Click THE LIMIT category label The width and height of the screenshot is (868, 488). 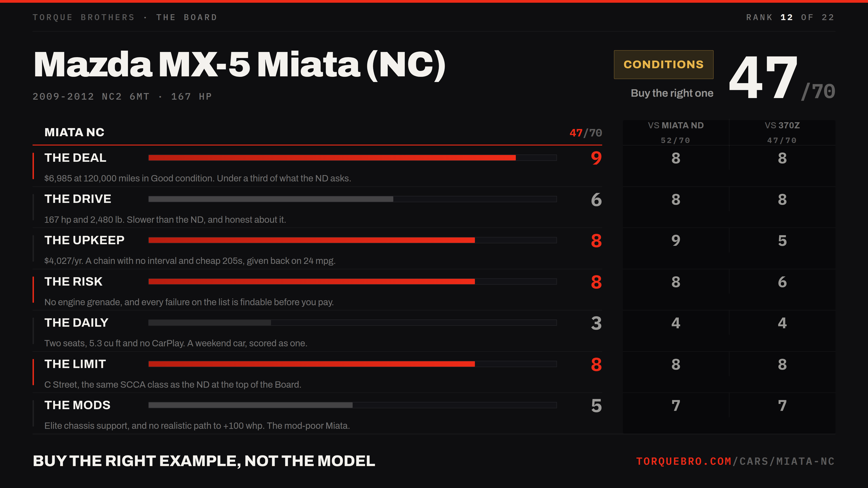tap(75, 364)
